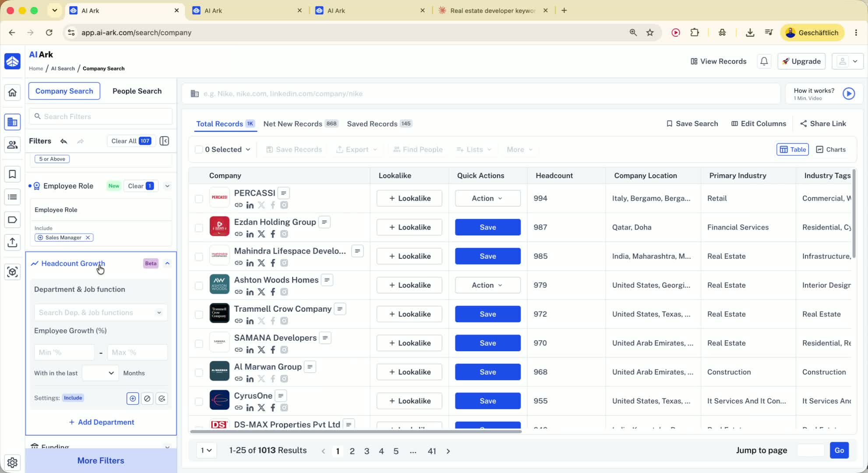Open the Action dropdown for PERCASSI

(x=487, y=198)
